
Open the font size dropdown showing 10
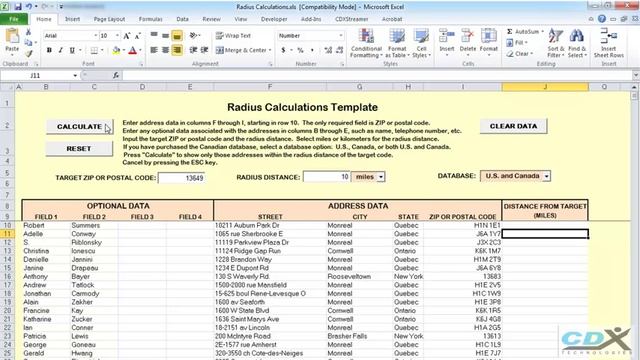pyautogui.click(x=117, y=36)
